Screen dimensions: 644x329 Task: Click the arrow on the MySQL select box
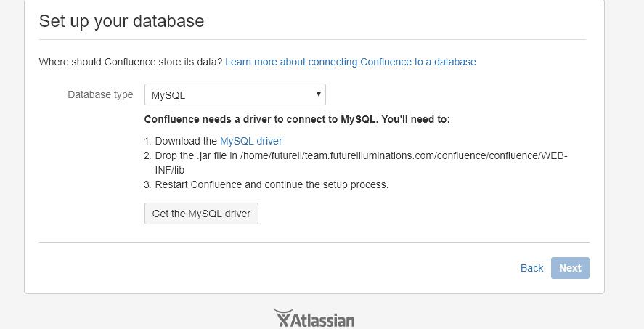pos(318,94)
